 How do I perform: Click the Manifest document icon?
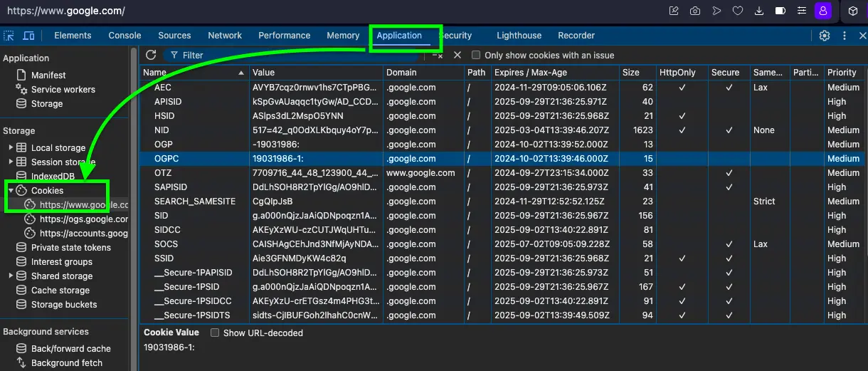click(x=21, y=75)
